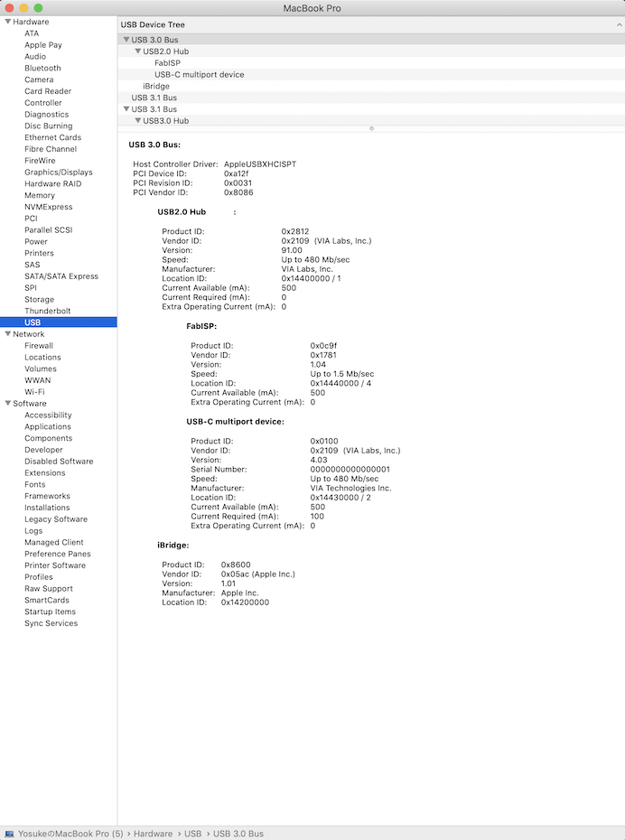Select Card Reader in sidebar
This screenshot has height=840, width=625.
(48, 91)
